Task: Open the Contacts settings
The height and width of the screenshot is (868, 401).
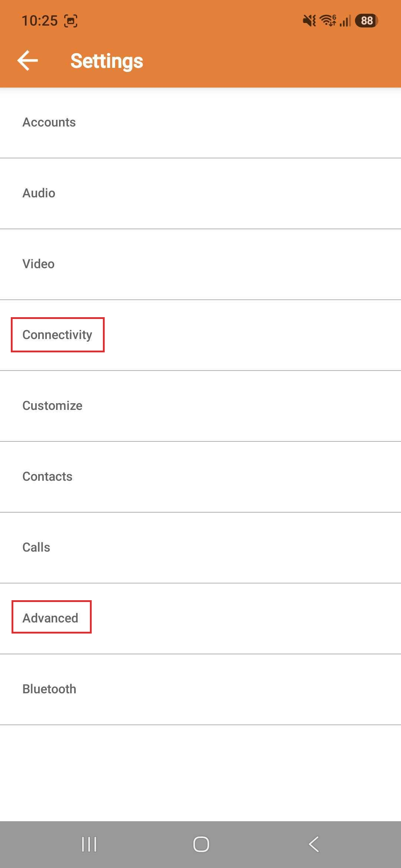Action: point(200,477)
